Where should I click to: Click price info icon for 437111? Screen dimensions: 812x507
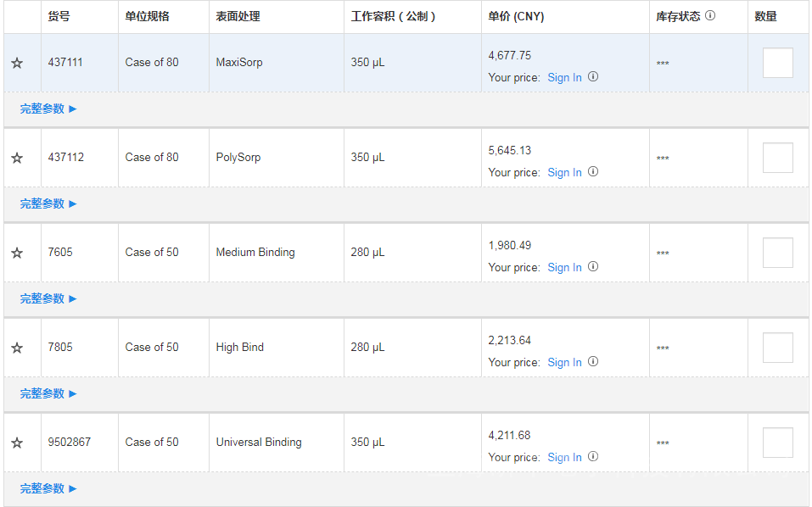click(x=593, y=76)
